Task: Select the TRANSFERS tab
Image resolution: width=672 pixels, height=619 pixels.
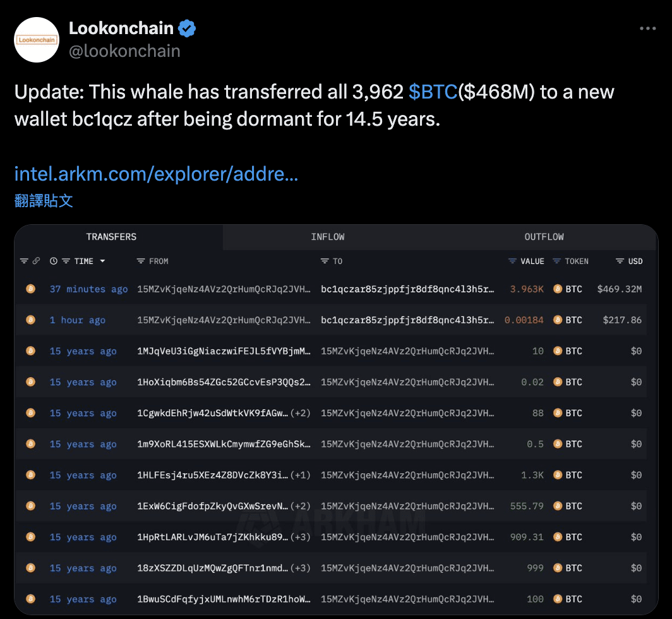Action: point(111,237)
